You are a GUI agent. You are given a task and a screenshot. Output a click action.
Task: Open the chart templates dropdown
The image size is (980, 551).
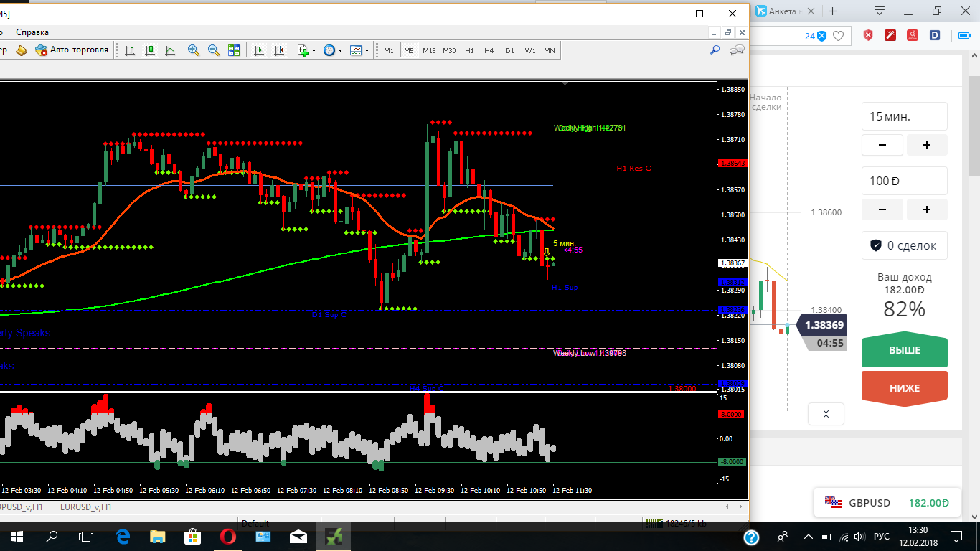coord(359,50)
